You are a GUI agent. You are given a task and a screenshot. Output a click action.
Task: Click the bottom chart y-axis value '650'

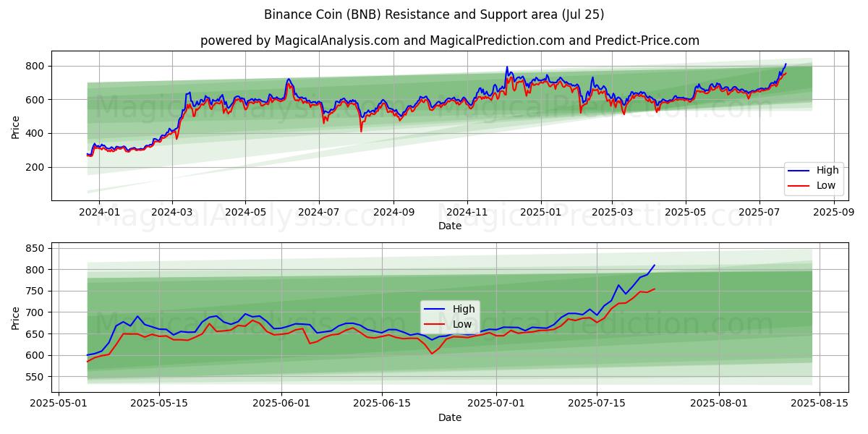click(36, 334)
